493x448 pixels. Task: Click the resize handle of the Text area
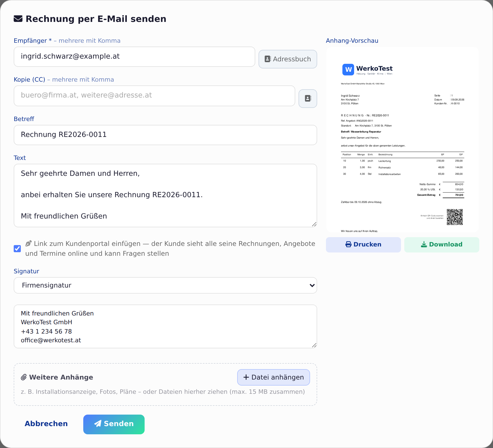[314, 224]
